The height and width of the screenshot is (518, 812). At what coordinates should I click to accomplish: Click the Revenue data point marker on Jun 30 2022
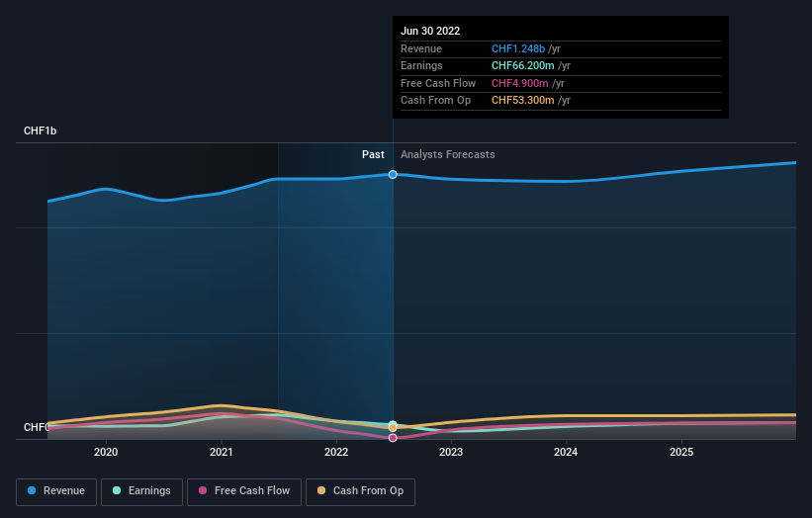[x=393, y=174]
